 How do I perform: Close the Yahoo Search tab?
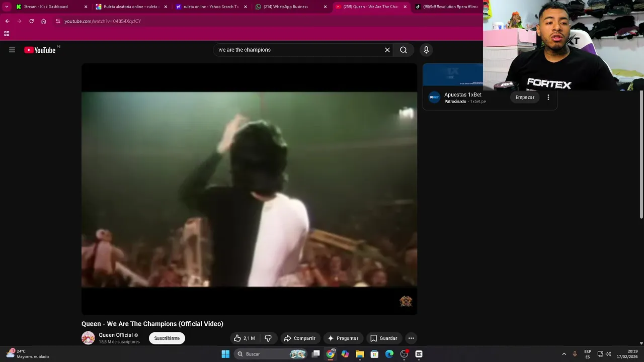tap(246, 7)
